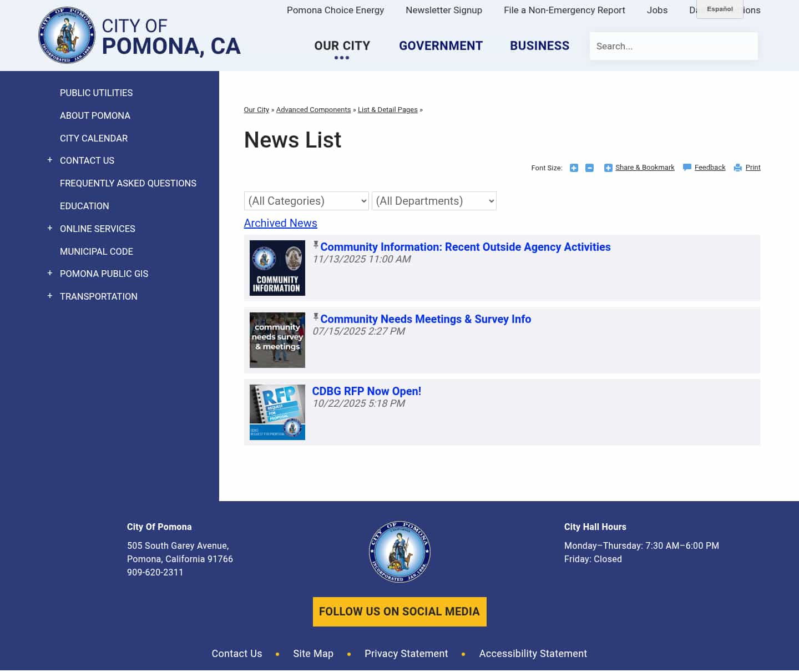Open the BUSINESS menu

(539, 46)
